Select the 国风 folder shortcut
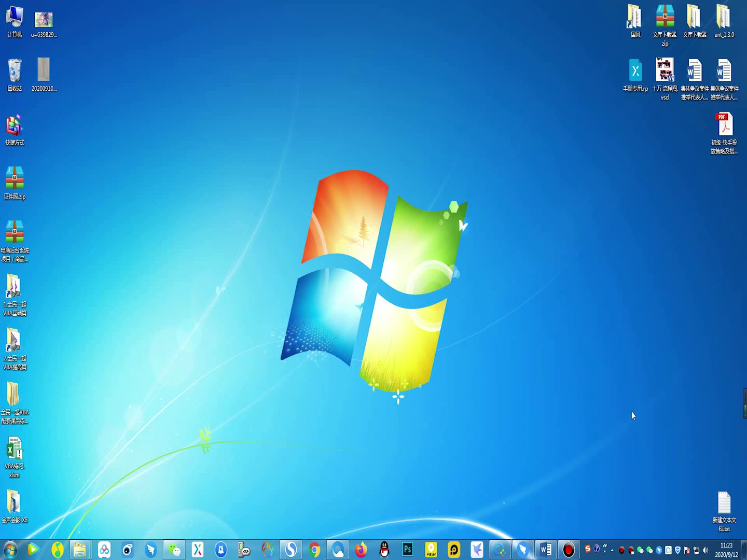Image resolution: width=747 pixels, height=560 pixels. click(635, 21)
